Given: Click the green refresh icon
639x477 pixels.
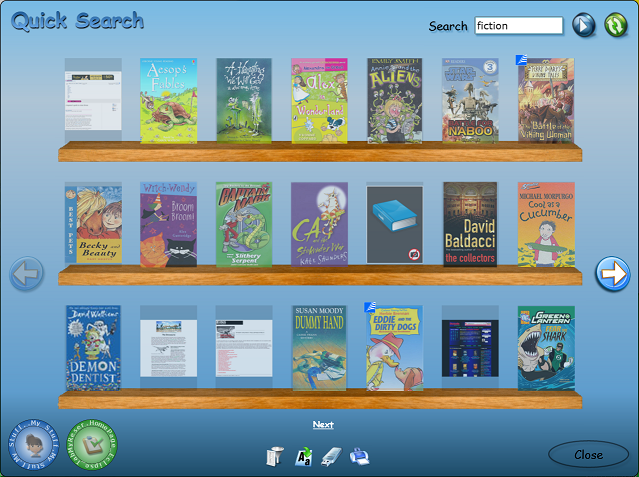Looking at the screenshot, I should click(x=616, y=25).
